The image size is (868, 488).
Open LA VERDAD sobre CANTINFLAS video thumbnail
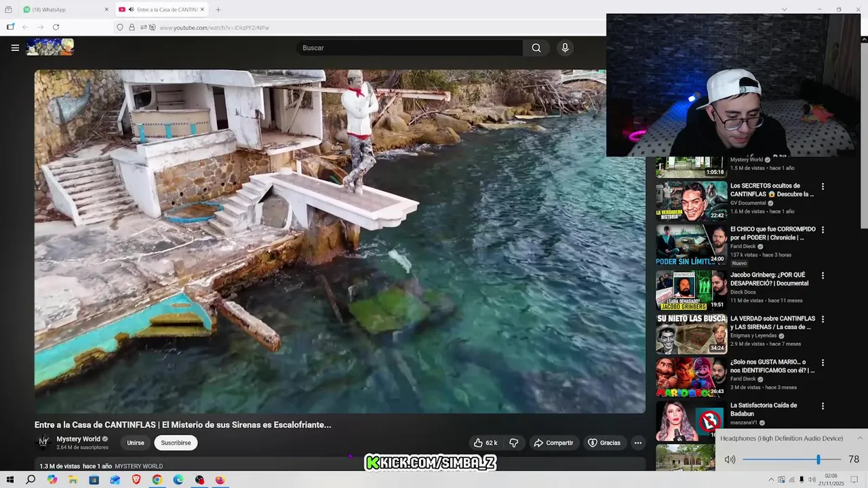point(691,333)
